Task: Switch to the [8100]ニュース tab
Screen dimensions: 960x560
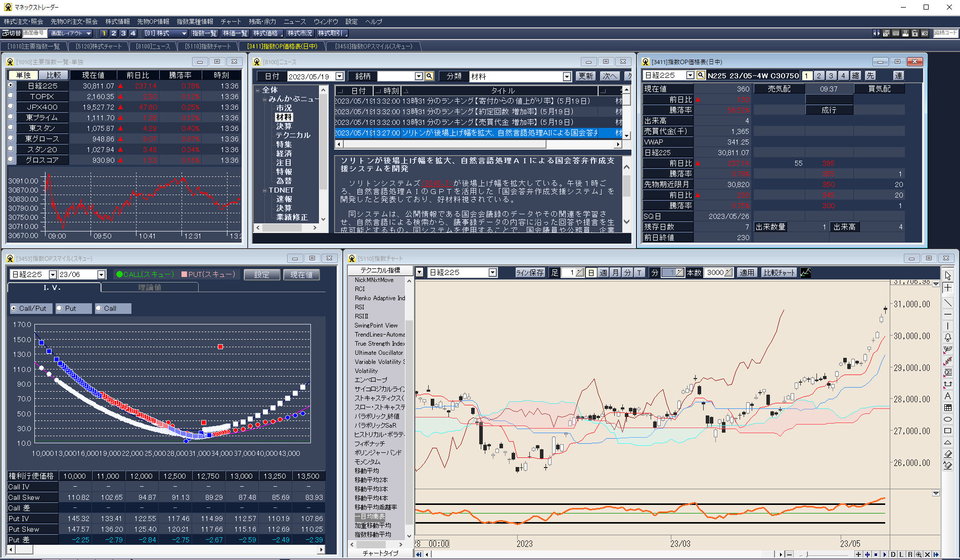Action: pyautogui.click(x=151, y=45)
